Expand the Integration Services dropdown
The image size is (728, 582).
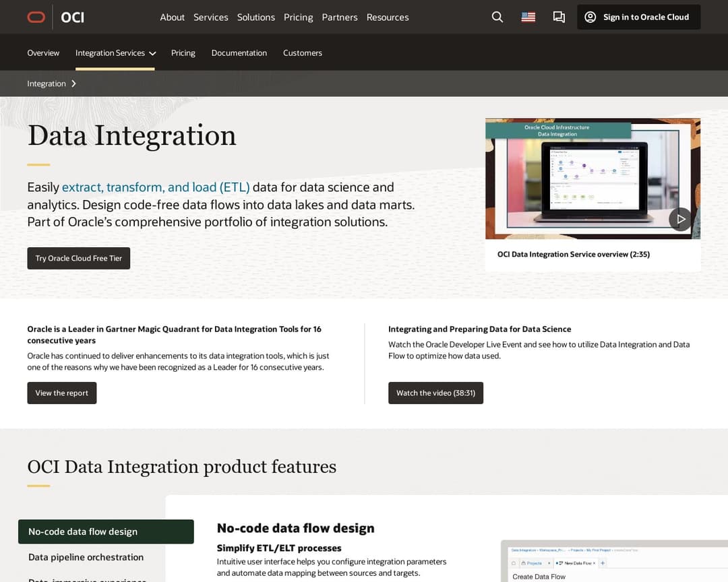pos(115,52)
